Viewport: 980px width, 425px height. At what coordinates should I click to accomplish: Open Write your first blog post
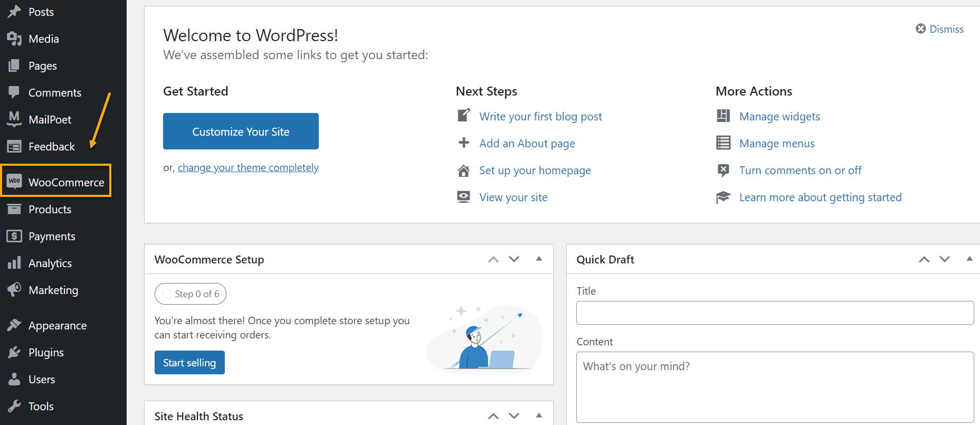(x=540, y=116)
